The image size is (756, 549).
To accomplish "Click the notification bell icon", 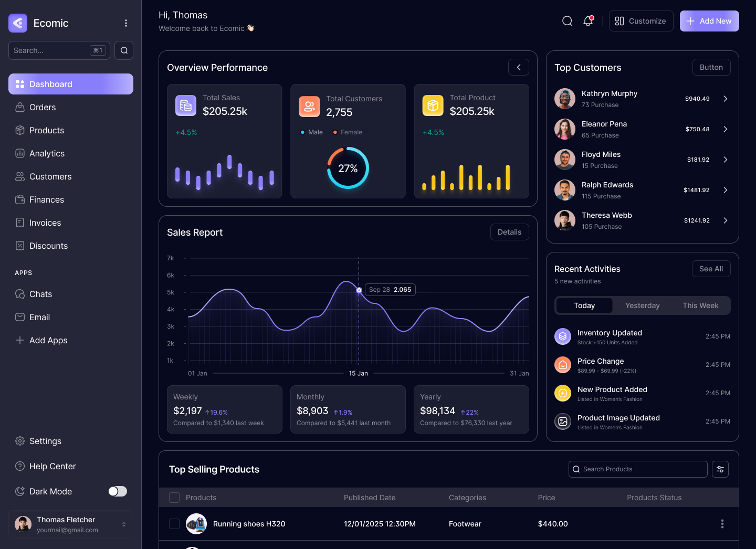I will [x=588, y=21].
